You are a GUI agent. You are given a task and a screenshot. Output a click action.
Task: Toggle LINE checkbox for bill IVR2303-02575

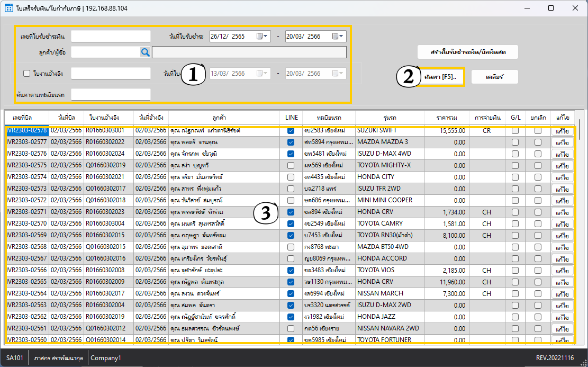coord(290,165)
